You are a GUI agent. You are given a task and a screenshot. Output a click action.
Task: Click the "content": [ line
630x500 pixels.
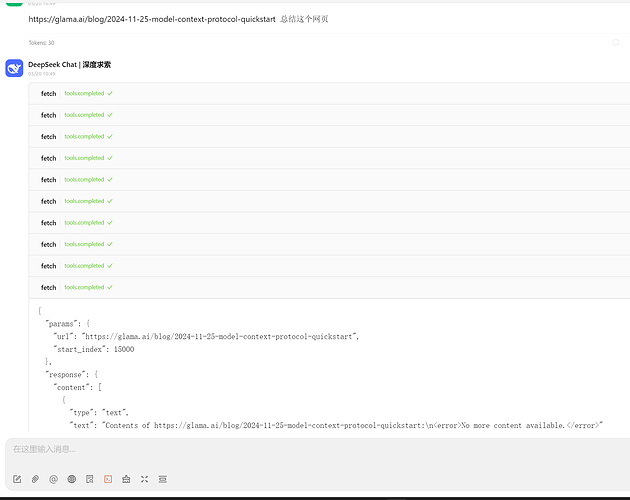78,387
